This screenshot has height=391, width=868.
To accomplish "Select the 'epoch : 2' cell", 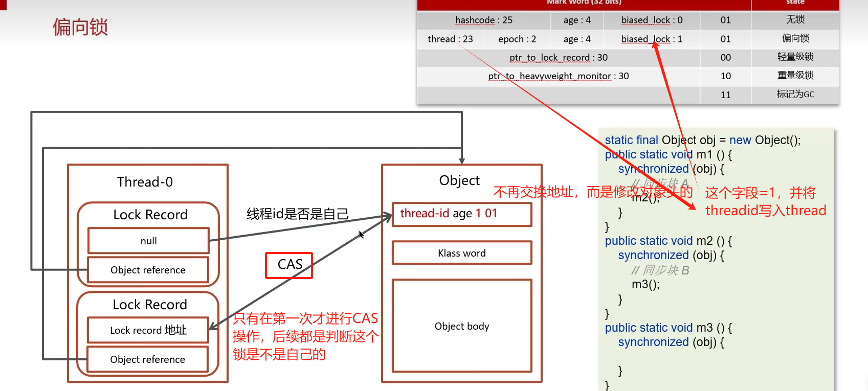I will coord(517,39).
